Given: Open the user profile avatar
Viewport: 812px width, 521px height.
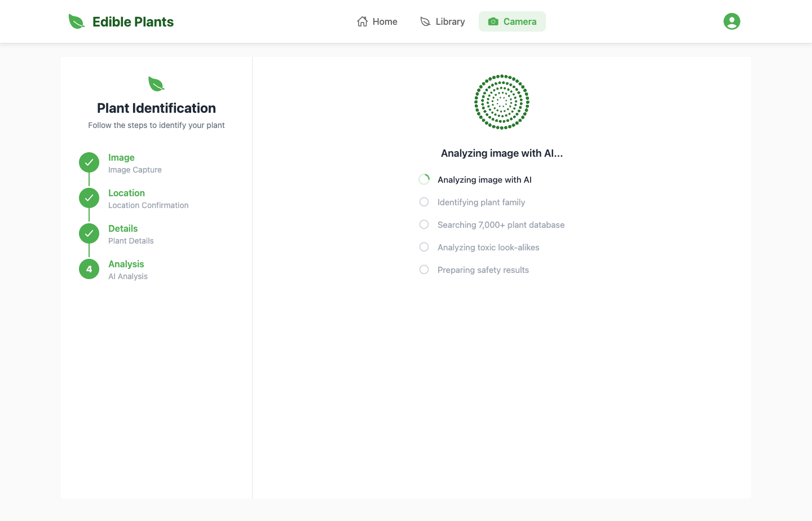Looking at the screenshot, I should (x=731, y=21).
